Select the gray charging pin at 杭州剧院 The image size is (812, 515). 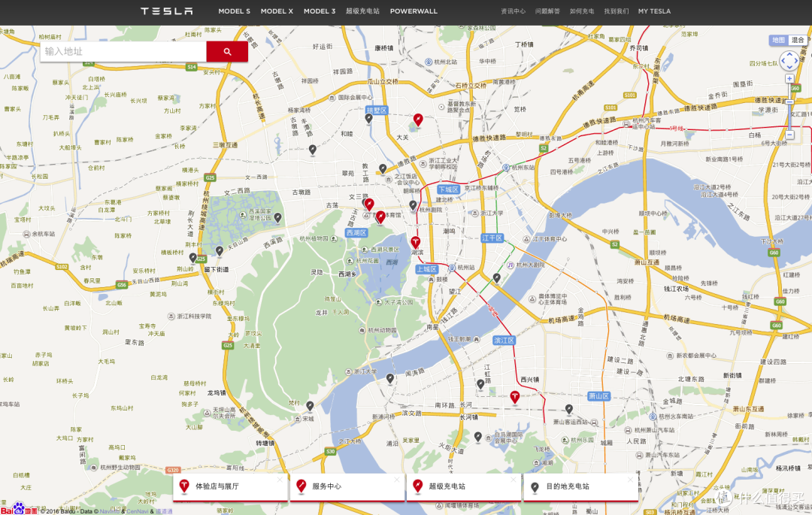pyautogui.click(x=413, y=205)
